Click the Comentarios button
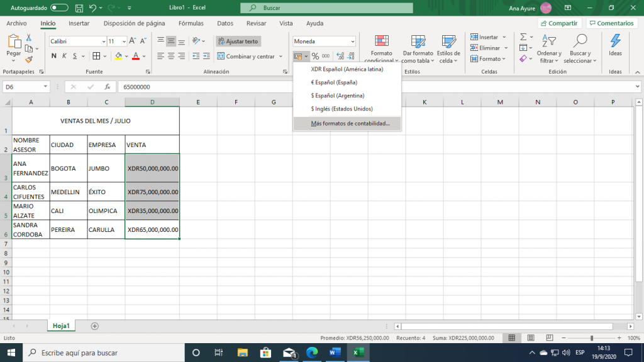 point(611,23)
